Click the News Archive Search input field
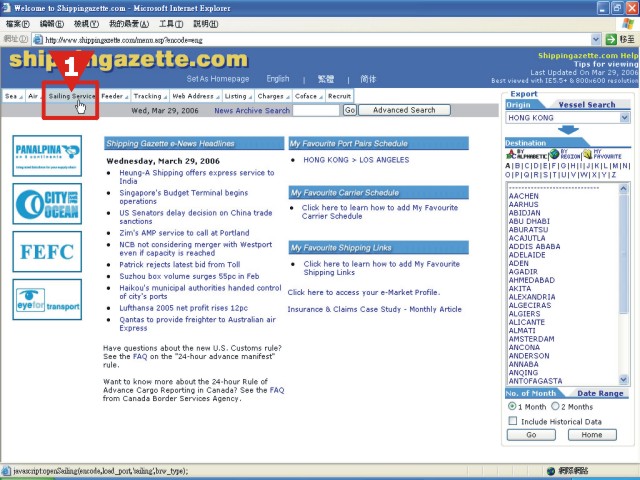 (316, 110)
